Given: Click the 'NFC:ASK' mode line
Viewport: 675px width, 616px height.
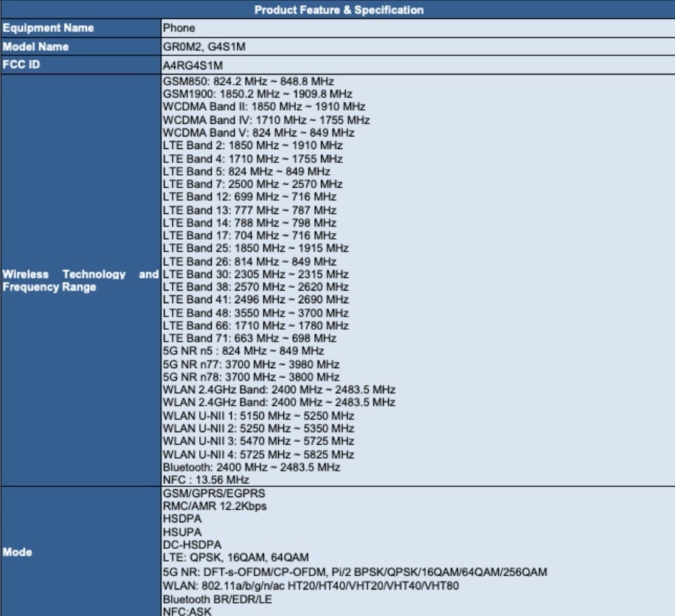Looking at the screenshot, I should pyautogui.click(x=187, y=612).
